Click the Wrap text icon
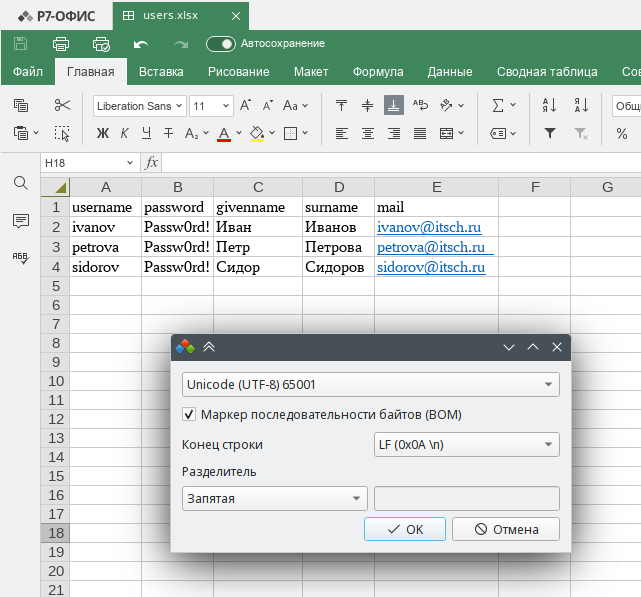 (420, 105)
